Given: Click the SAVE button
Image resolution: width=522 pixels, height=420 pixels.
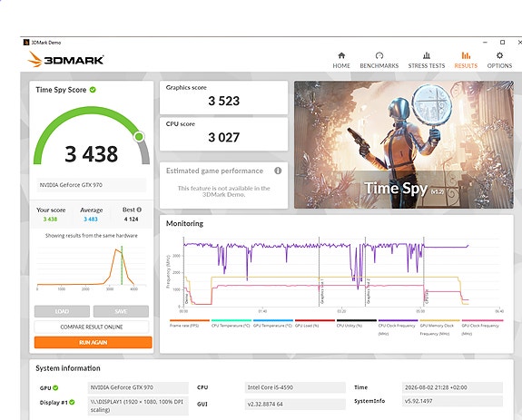Looking at the screenshot, I should coord(121,311).
